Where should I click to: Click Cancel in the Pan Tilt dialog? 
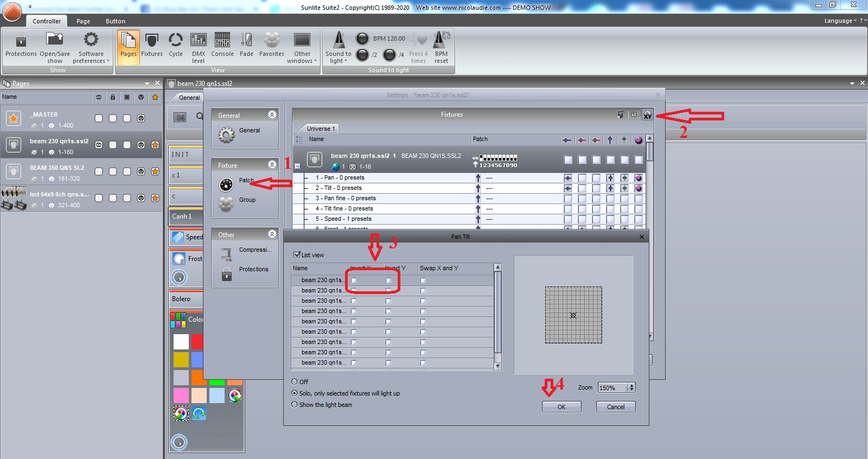point(616,407)
